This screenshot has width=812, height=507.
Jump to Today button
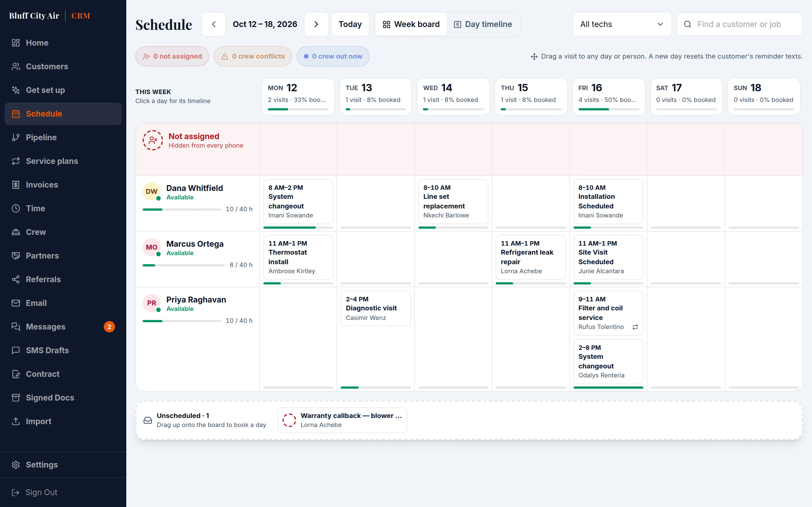pos(350,24)
